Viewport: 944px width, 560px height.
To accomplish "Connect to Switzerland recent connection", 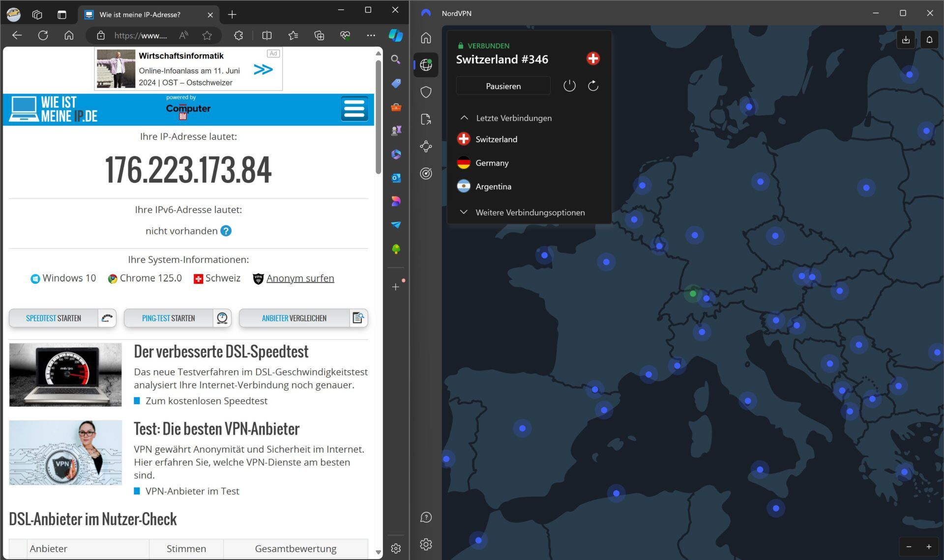I will pyautogui.click(x=529, y=139).
